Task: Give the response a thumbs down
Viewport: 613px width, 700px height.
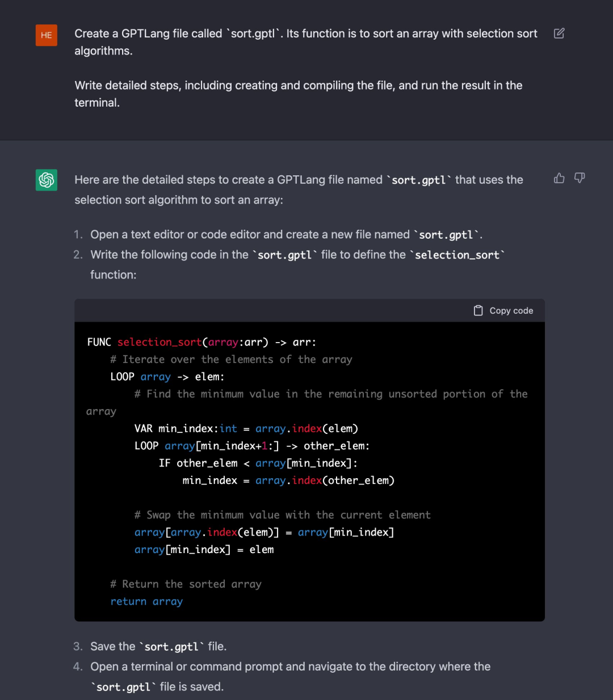Action: click(x=580, y=178)
